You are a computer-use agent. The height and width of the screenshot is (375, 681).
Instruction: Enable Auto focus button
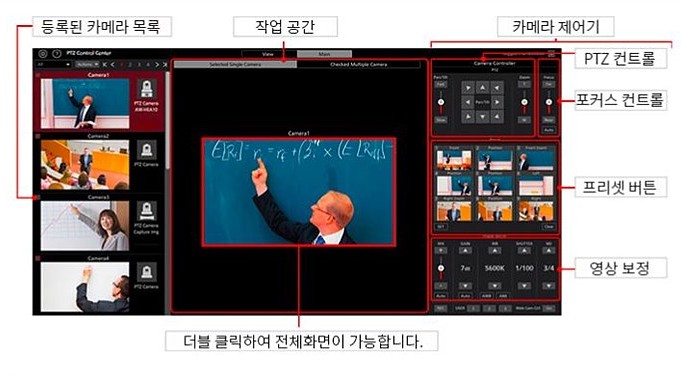click(x=549, y=130)
